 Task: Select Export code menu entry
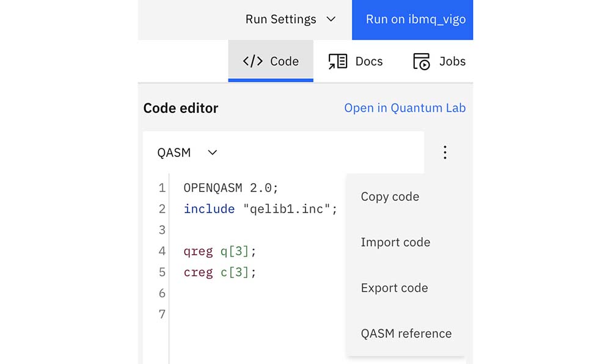[394, 288]
